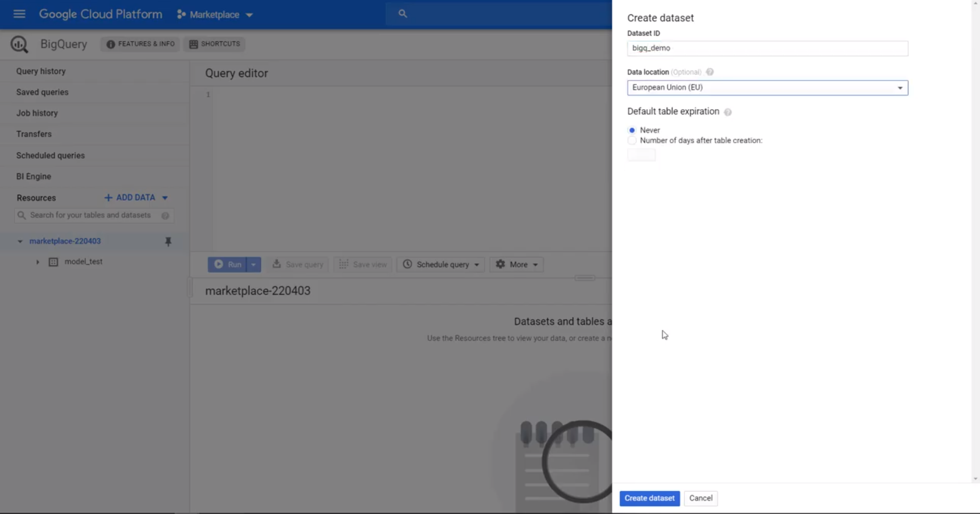Click the pin icon beside marketplace-220403
The width and height of the screenshot is (980, 514).
pyautogui.click(x=168, y=242)
